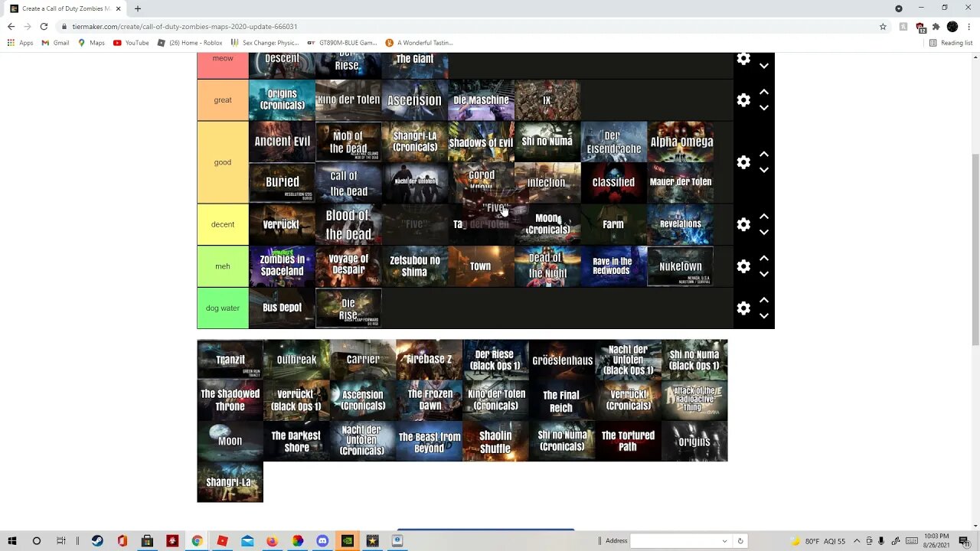Move the great tier row up
Screen dimensions: 980x551
point(764,92)
